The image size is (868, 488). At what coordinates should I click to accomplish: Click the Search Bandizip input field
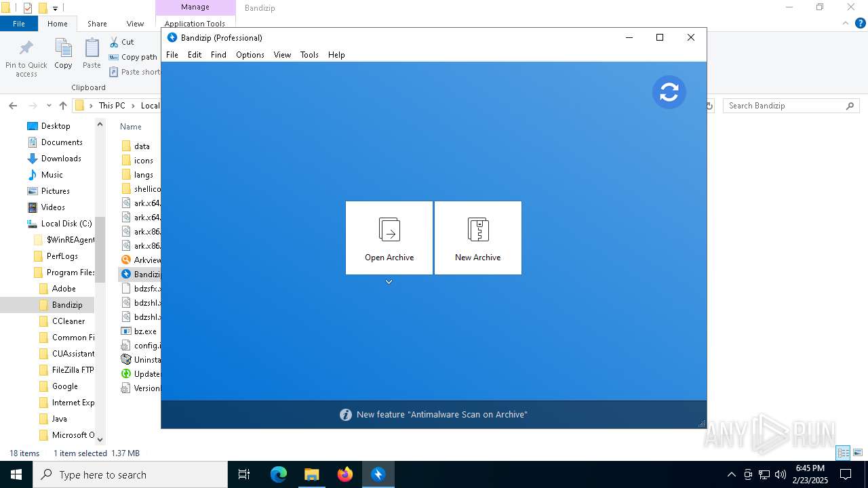tap(785, 106)
